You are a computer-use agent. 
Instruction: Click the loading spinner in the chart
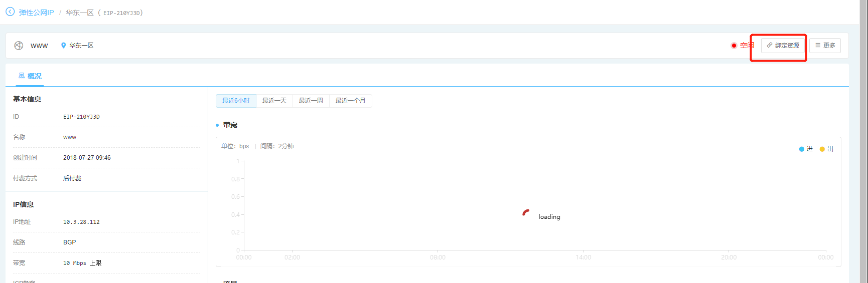[x=526, y=213]
